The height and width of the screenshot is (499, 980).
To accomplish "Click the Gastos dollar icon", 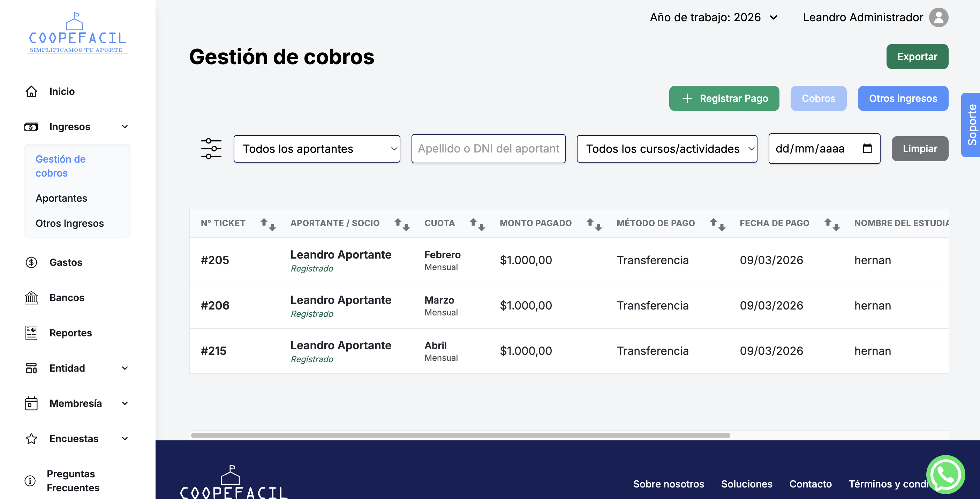I will coord(31,262).
